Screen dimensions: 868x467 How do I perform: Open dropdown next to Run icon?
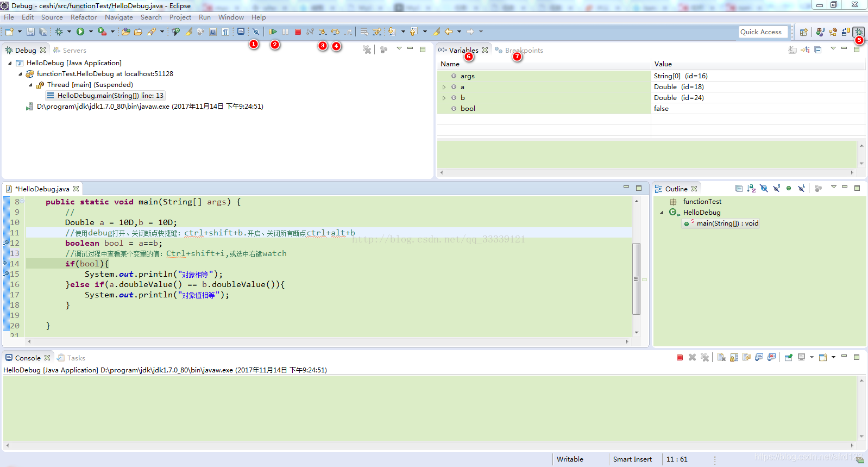pos(91,32)
